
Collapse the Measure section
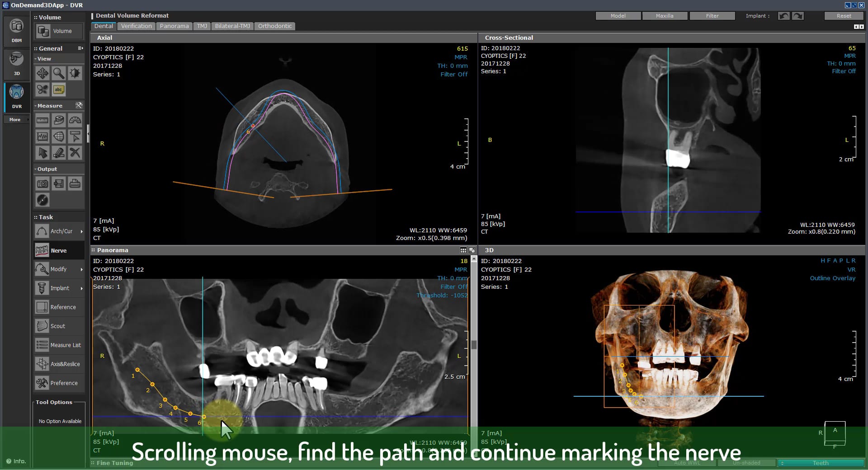point(35,106)
